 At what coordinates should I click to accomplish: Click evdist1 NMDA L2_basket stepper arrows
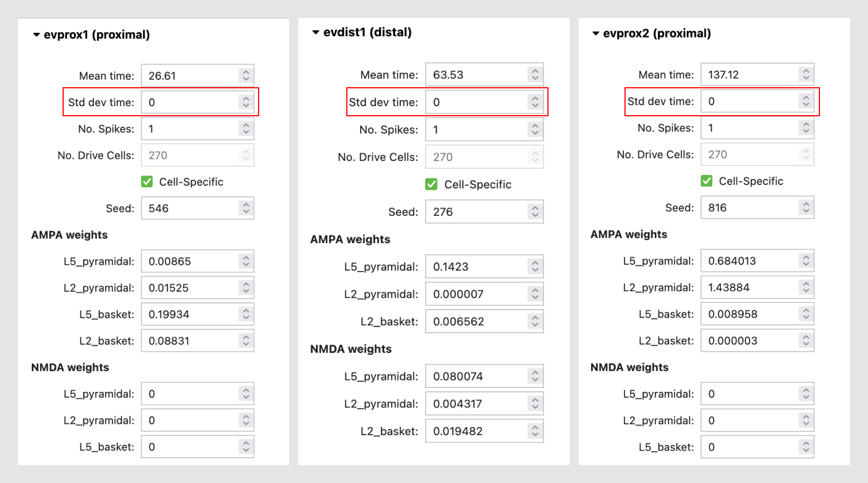[x=535, y=431]
